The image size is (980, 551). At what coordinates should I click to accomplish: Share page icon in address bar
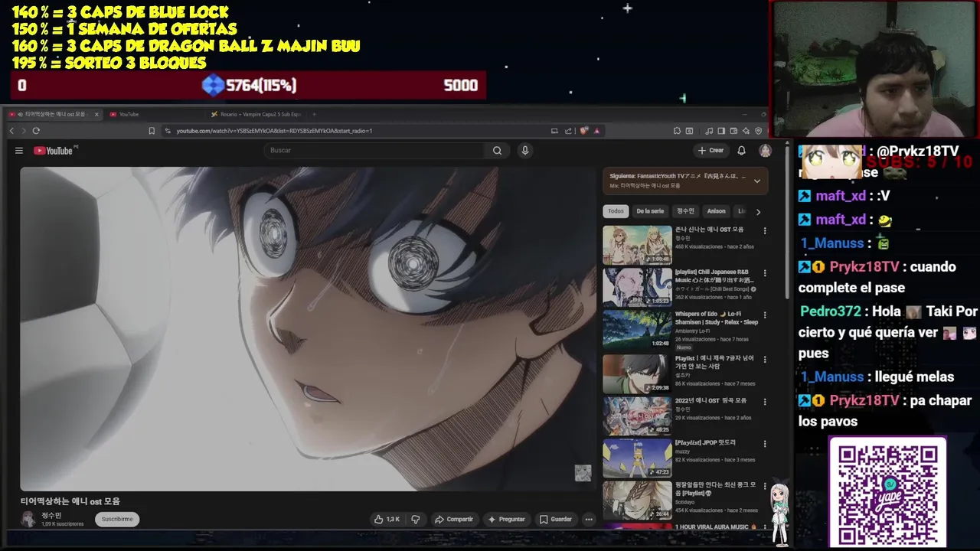pyautogui.click(x=568, y=131)
